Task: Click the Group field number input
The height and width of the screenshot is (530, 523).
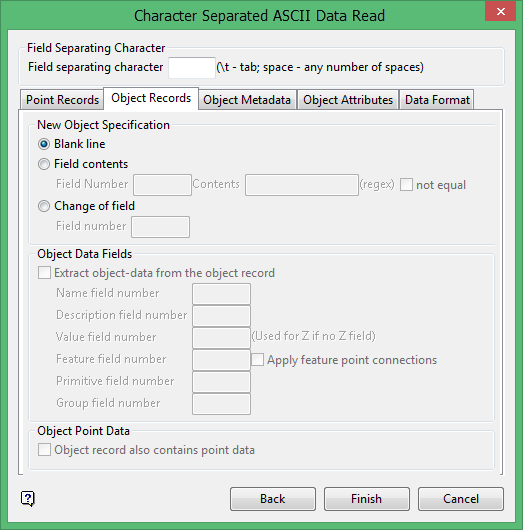Action: click(x=221, y=404)
